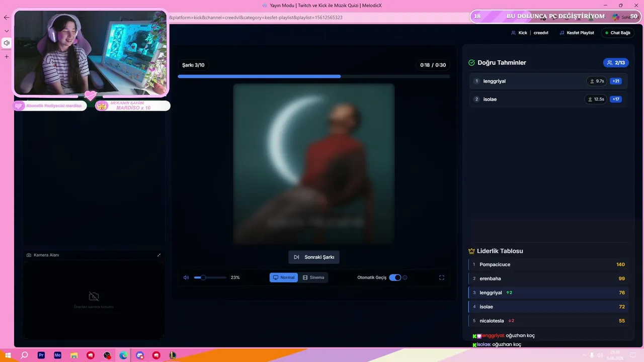Open Discord from the taskbar
This screenshot has width=644, height=362.
140,355
